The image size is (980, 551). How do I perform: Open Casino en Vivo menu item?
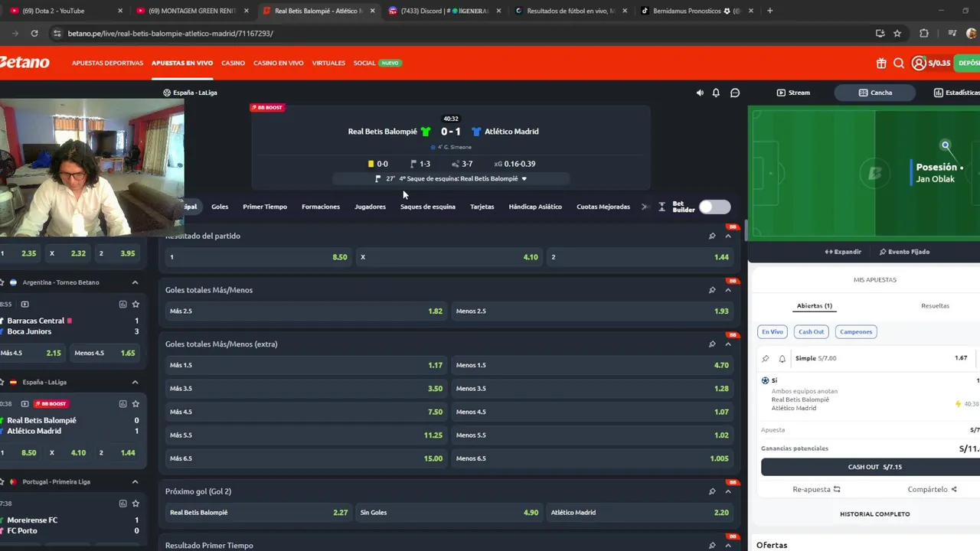(x=279, y=63)
